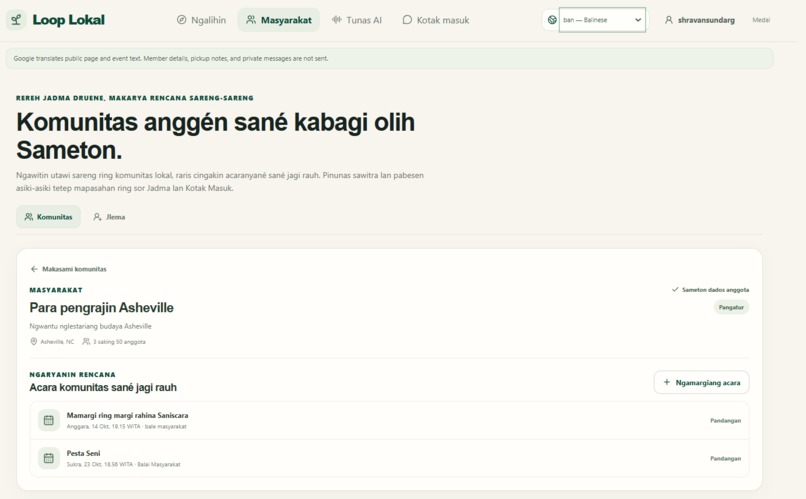806x499 pixels.
Task: Open the Ngalihin tab
Action: (x=201, y=20)
